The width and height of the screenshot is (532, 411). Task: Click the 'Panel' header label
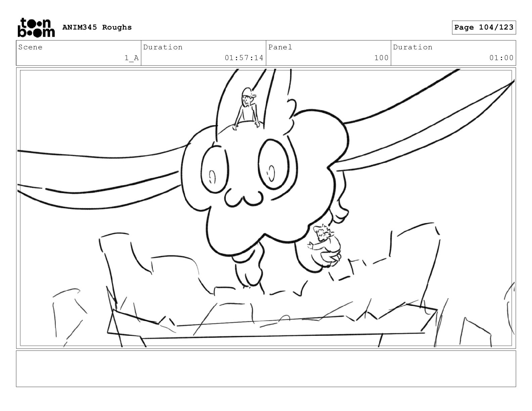[x=280, y=47]
